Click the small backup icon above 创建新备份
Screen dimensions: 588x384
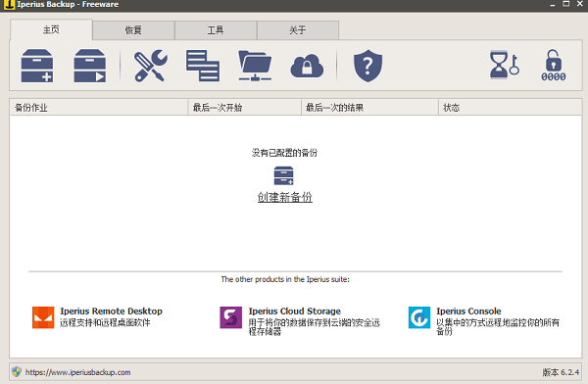pyautogui.click(x=283, y=176)
